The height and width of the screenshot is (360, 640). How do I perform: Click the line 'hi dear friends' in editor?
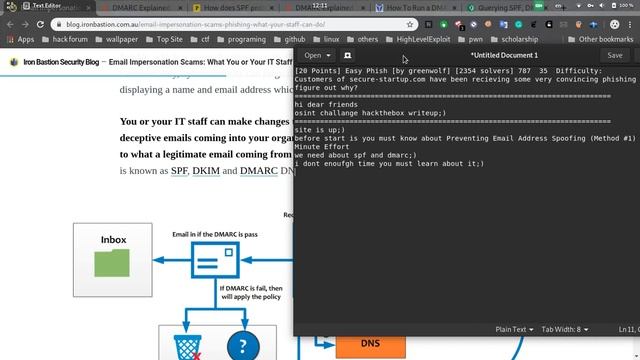326,104
